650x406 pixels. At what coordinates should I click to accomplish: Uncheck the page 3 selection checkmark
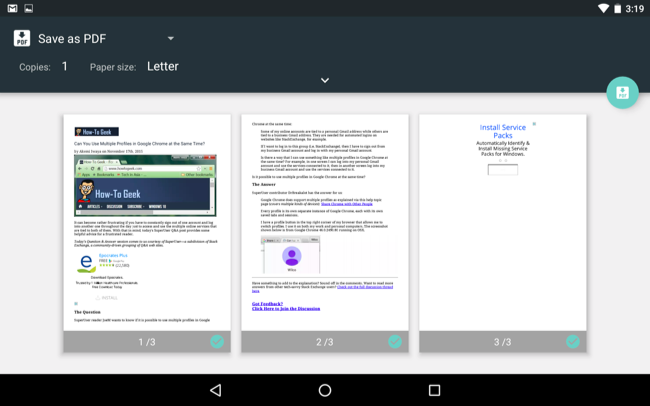(x=572, y=342)
